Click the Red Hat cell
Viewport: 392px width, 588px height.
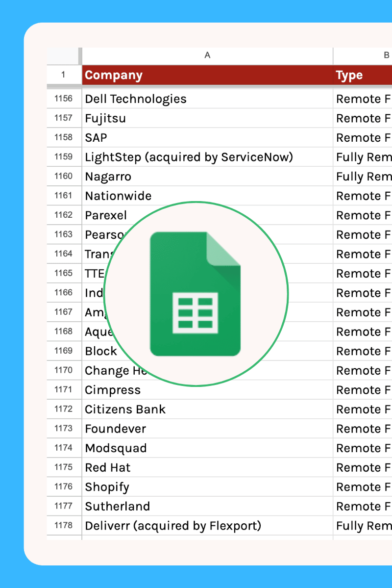click(x=207, y=467)
